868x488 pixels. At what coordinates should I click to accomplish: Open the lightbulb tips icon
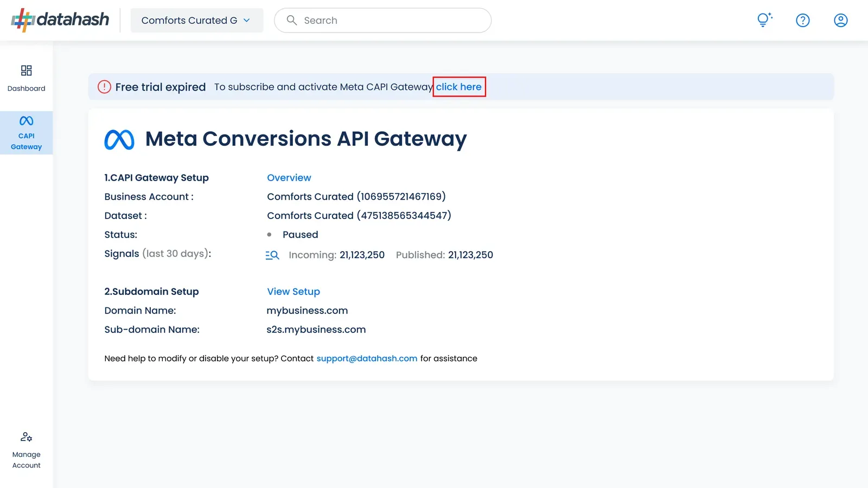point(764,20)
